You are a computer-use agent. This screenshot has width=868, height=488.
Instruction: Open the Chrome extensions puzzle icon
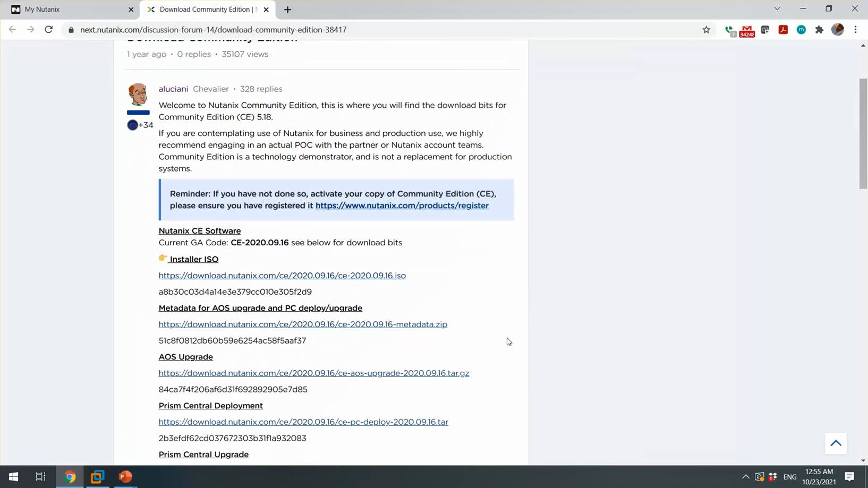(x=819, y=30)
